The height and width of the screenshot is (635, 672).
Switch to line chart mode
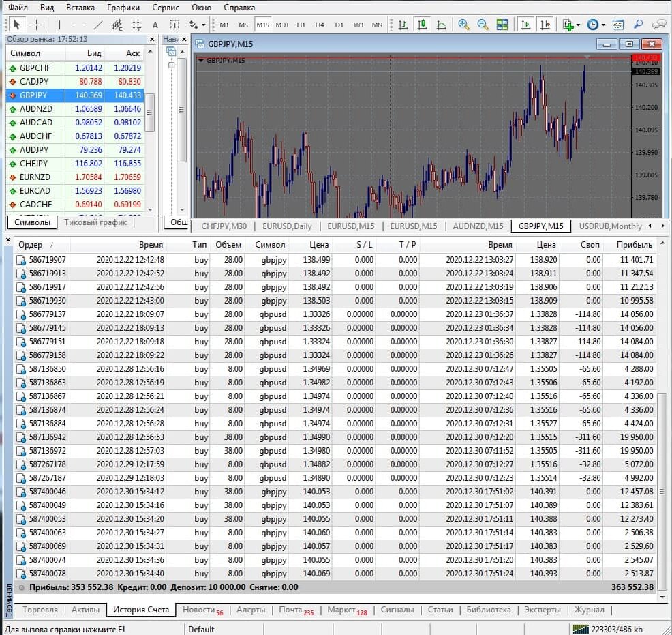tap(441, 25)
